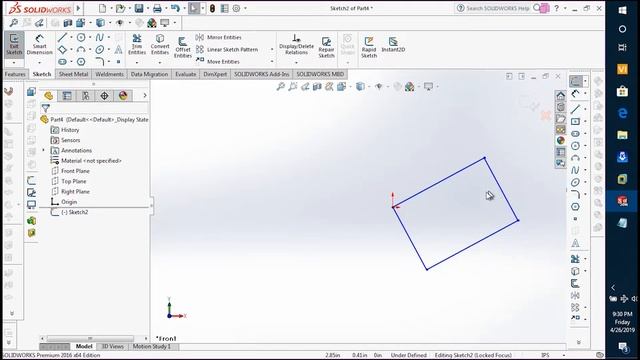Open the Linear Sketch Pattern dropdown arrow
Screen dimensions: 640x360
[272, 49]
